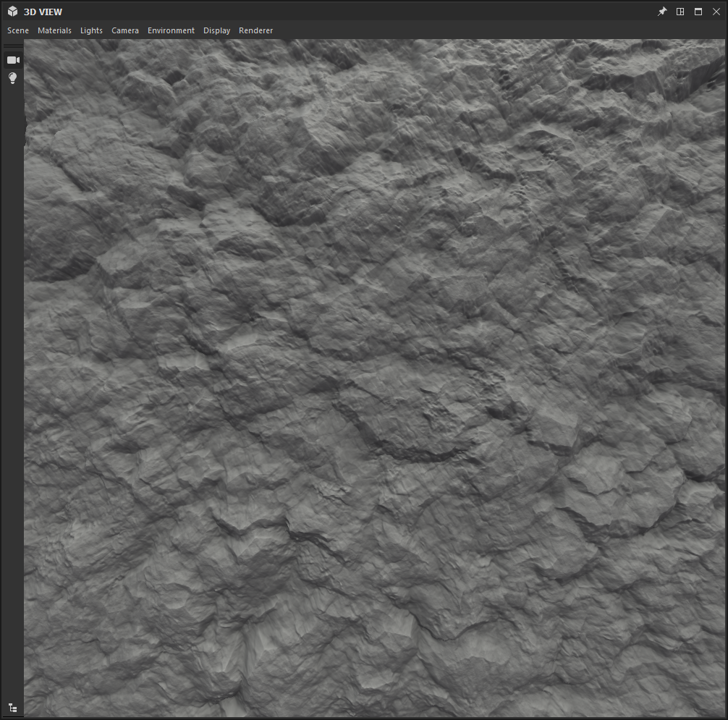Viewport: 728px width, 720px height.
Task: Click the light bulb icon in sidebar
Action: click(x=12, y=78)
